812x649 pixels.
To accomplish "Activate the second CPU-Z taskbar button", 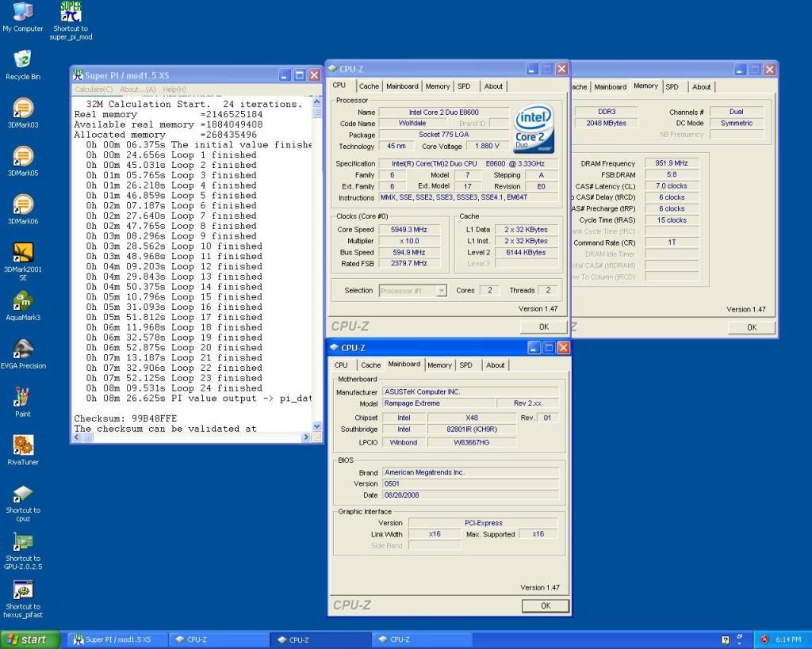I will (x=321, y=639).
